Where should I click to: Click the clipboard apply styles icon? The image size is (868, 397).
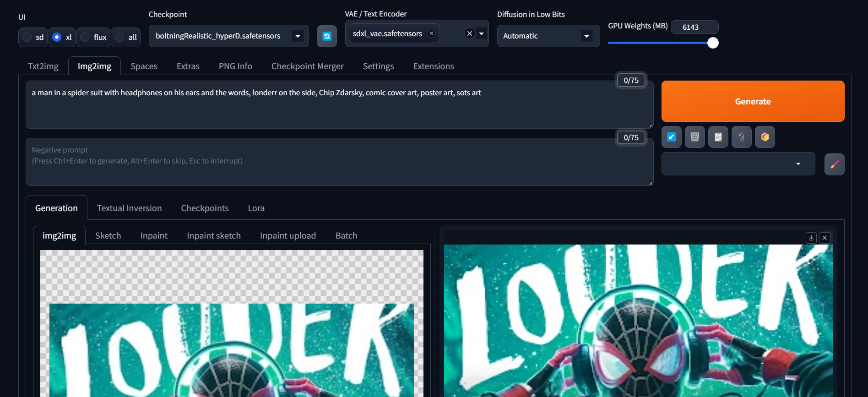pos(718,137)
